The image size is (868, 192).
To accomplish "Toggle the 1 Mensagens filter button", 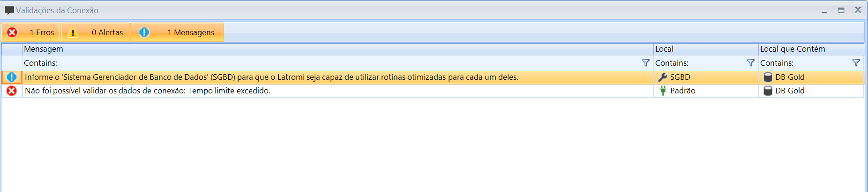I will [x=177, y=32].
